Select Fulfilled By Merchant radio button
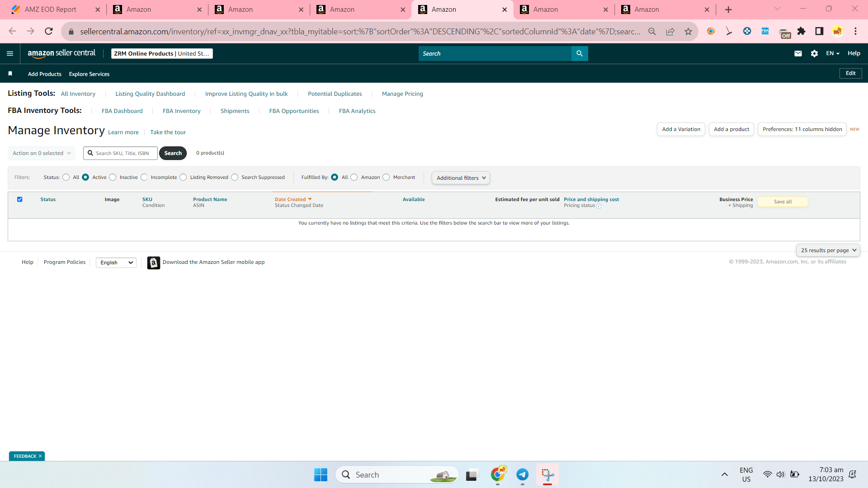 (386, 177)
